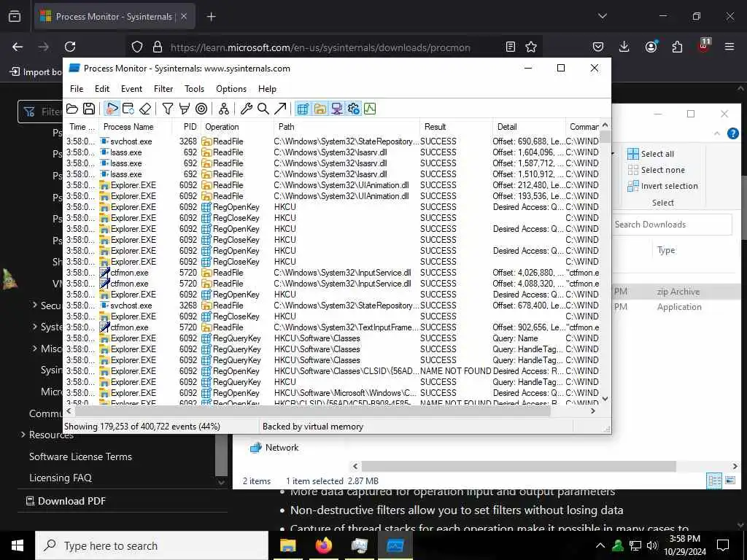
Task: Show the Process Tree icon
Action: coord(224,109)
